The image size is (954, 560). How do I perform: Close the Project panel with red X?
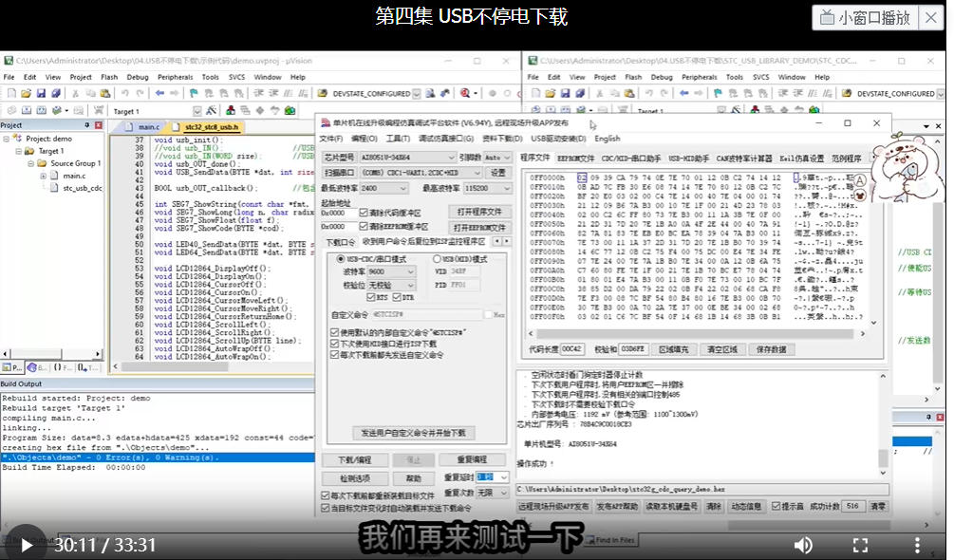click(x=99, y=125)
